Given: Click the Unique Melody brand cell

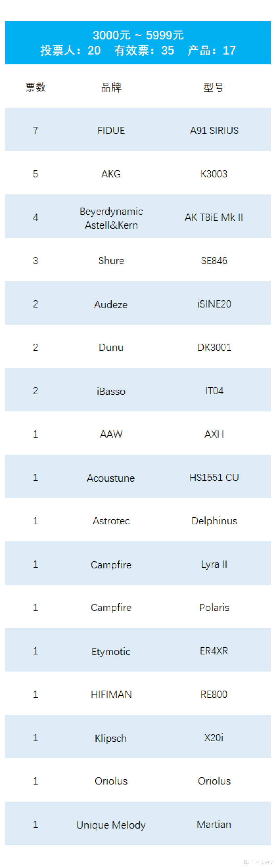Looking at the screenshot, I should point(111,825).
